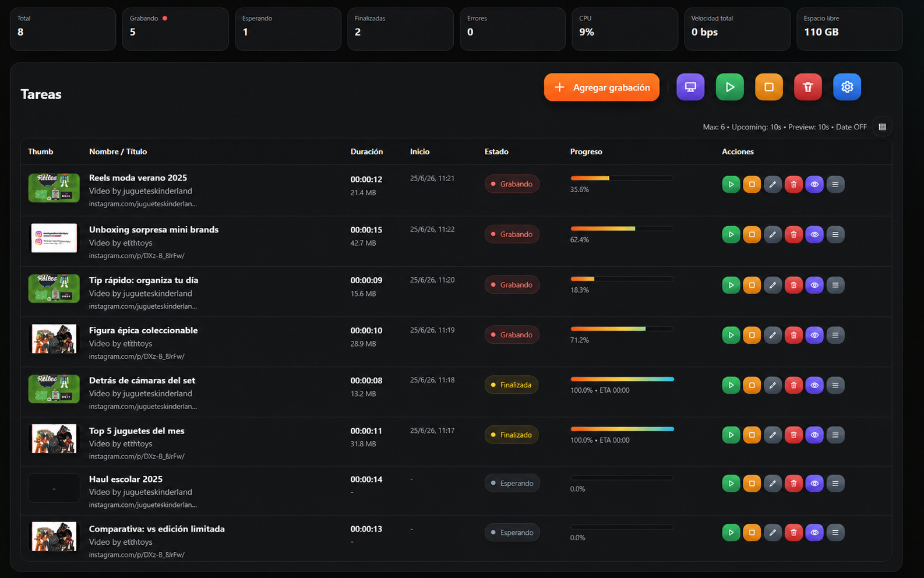Edit the Comparativa: vs edición limitada task
The image size is (924, 578).
point(773,533)
